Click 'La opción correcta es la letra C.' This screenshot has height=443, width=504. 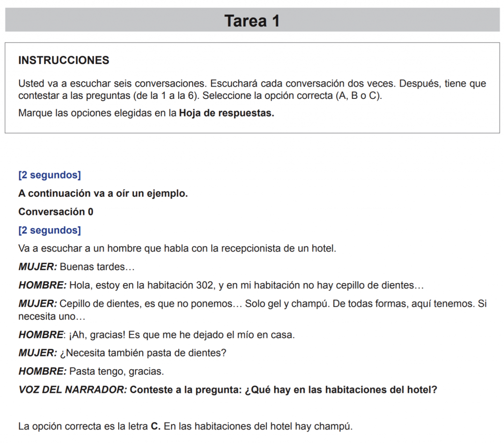[x=90, y=426]
